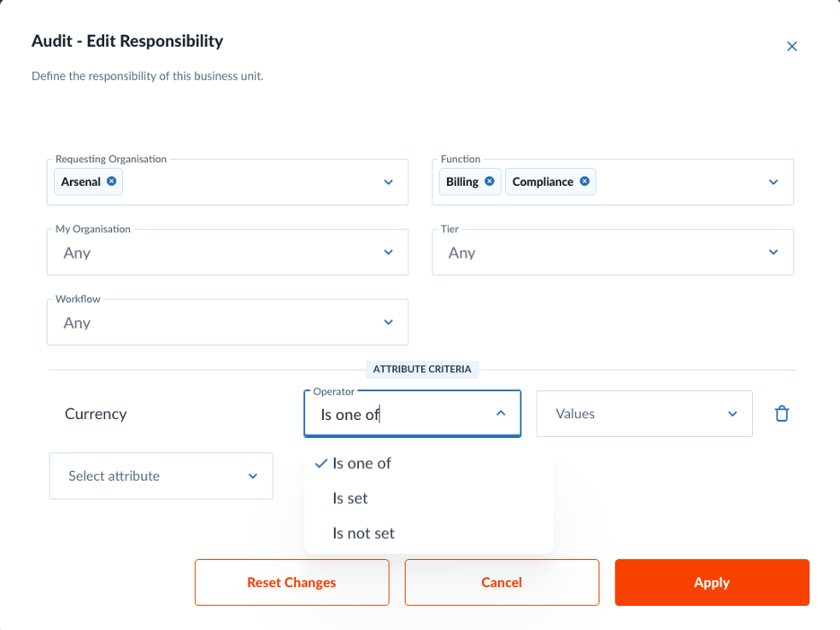Click the ATTRIBUTE CRITERIA heading
The image size is (840, 630).
click(x=422, y=369)
